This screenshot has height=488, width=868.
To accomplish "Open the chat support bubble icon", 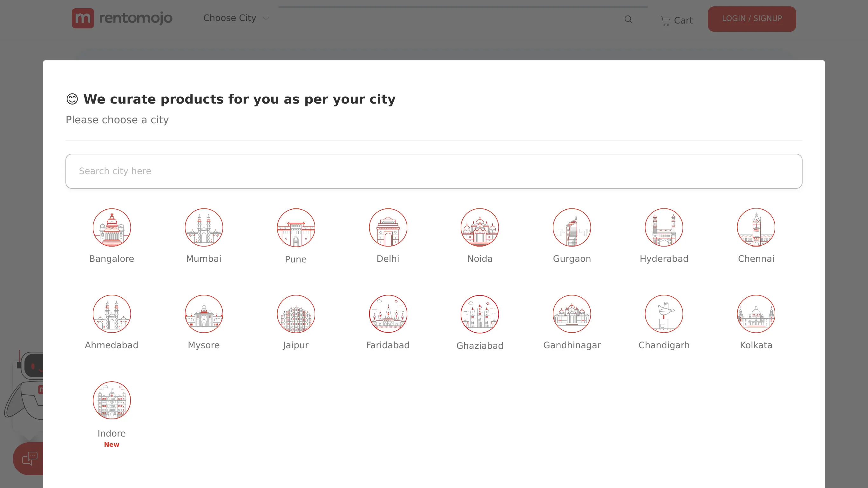I will 30,459.
